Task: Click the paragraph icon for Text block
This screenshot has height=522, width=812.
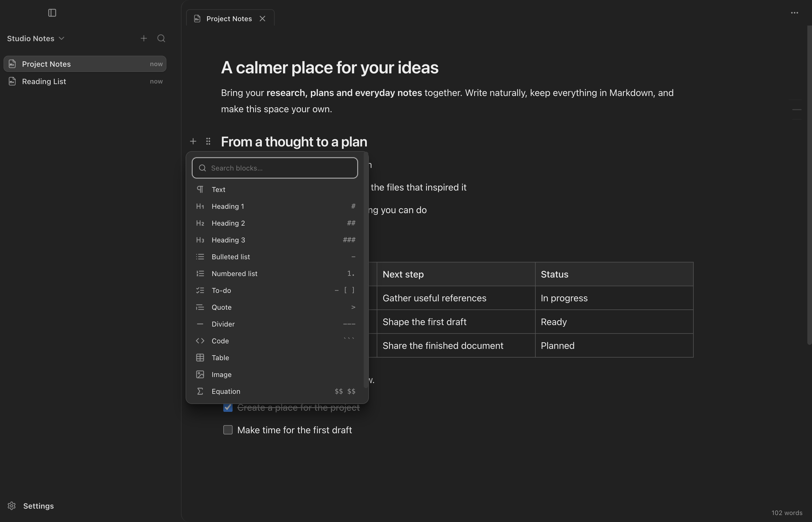Action: tap(200, 189)
